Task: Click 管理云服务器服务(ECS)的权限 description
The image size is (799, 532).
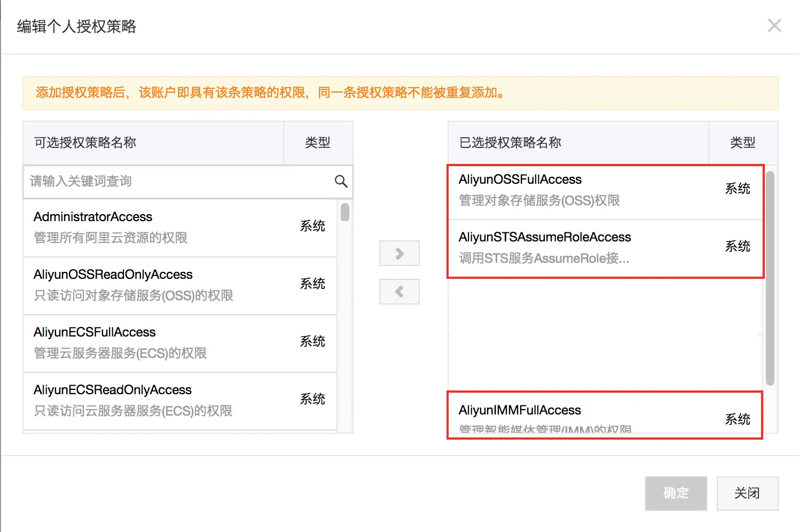Action: 120,353
